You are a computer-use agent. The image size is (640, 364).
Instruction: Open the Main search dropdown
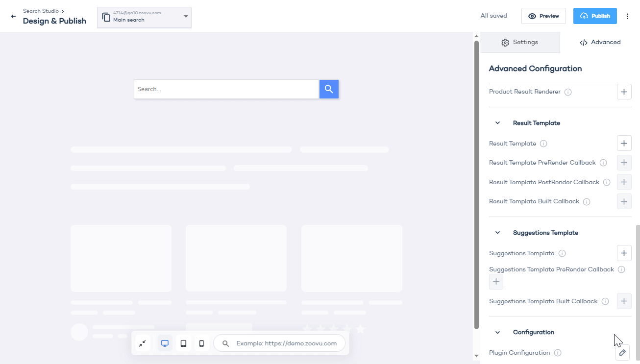coord(185,17)
